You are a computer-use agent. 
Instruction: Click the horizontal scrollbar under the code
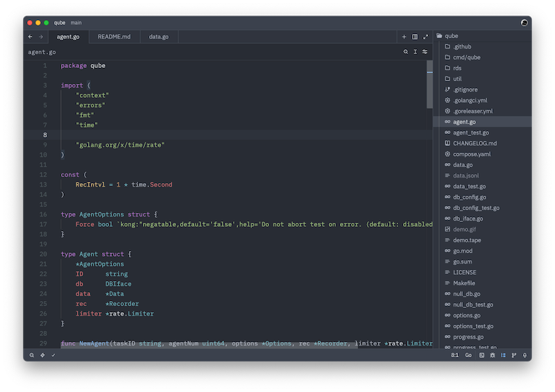tap(210, 346)
